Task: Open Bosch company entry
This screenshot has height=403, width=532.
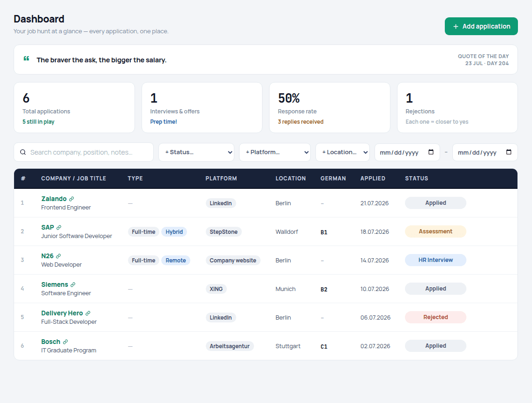Action: 51,342
